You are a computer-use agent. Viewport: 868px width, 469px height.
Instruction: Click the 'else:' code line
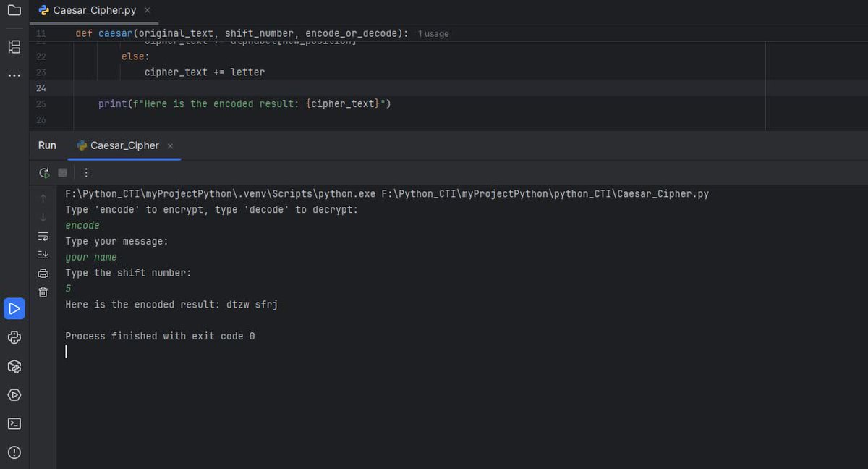click(135, 56)
